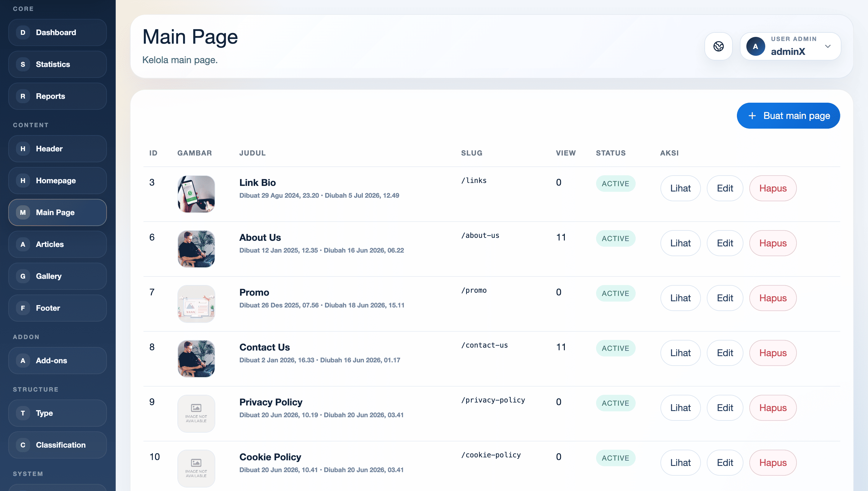Open the Contact Us thumbnail image
The image size is (868, 491).
tap(196, 359)
